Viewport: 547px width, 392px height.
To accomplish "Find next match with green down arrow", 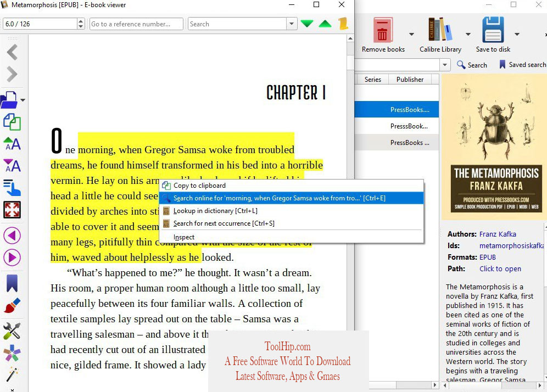I will (x=307, y=24).
